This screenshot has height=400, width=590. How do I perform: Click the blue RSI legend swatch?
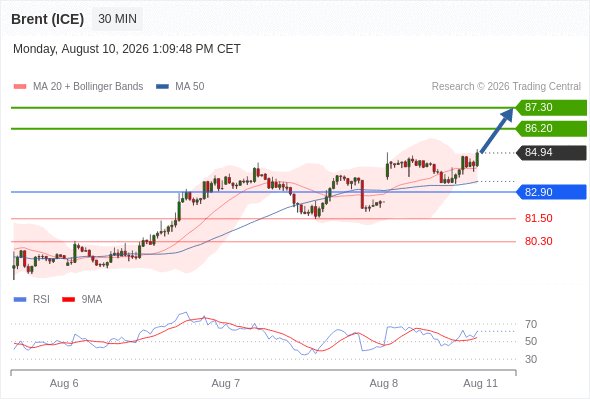[20, 300]
